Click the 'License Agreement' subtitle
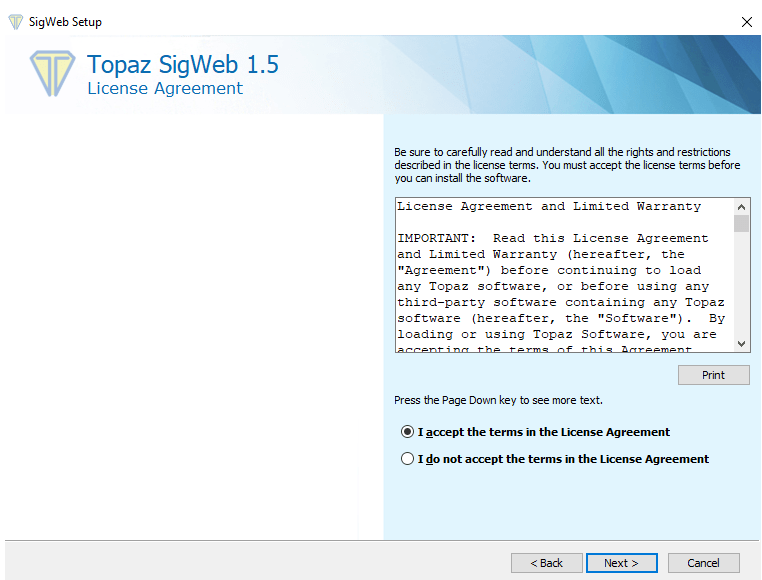Screen dimensions: 762x580 [165, 88]
